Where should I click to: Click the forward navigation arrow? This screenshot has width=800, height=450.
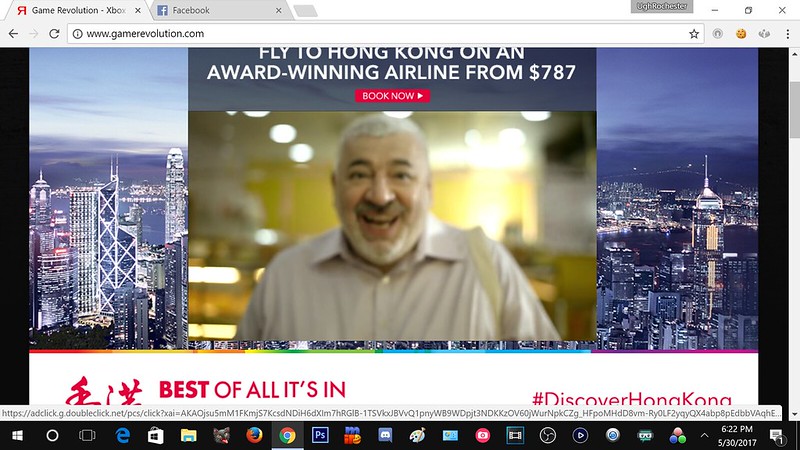point(34,34)
